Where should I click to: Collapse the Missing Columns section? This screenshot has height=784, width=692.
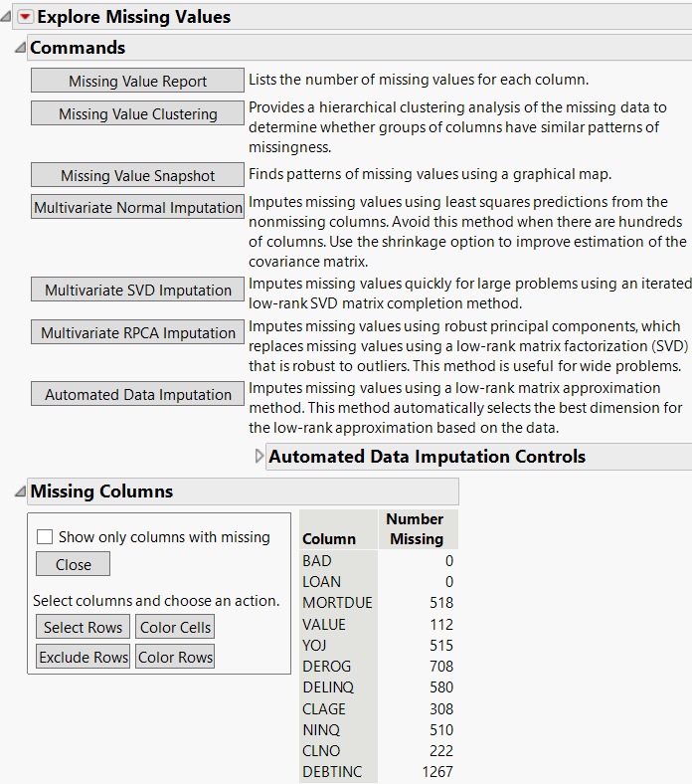point(20,491)
